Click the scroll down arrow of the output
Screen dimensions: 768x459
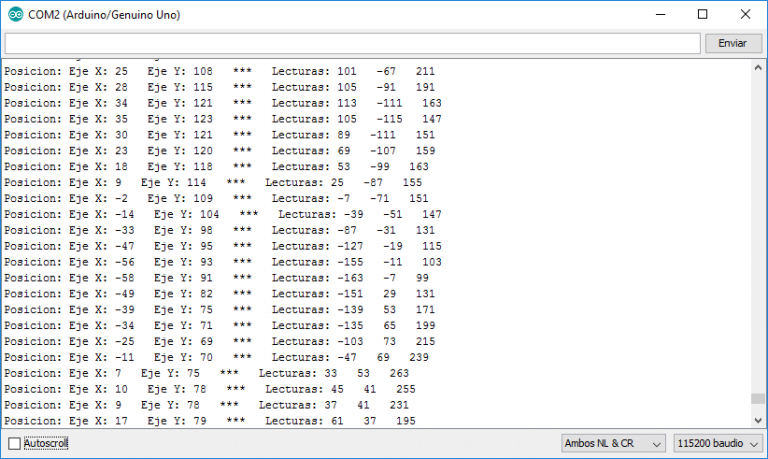[x=757, y=420]
